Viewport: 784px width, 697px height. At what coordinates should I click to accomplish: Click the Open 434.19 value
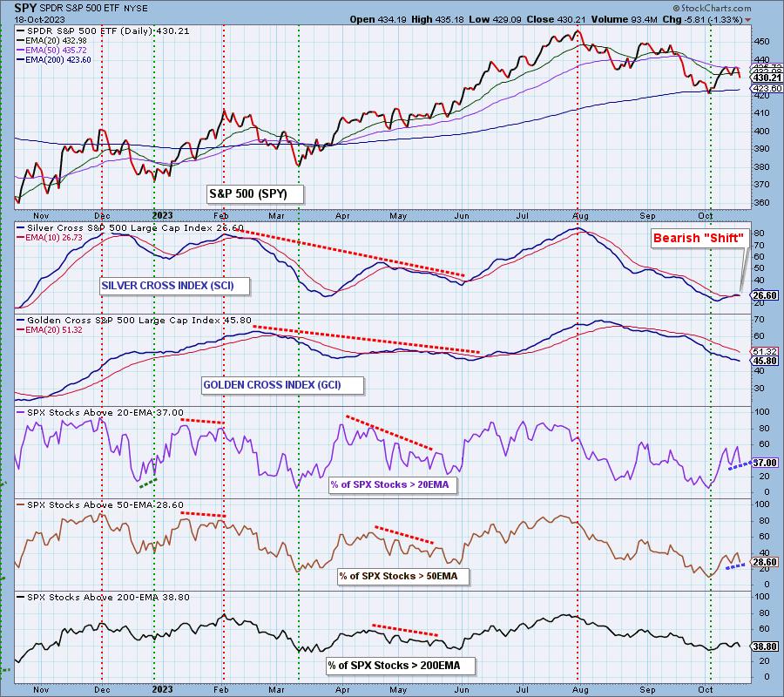coord(376,19)
